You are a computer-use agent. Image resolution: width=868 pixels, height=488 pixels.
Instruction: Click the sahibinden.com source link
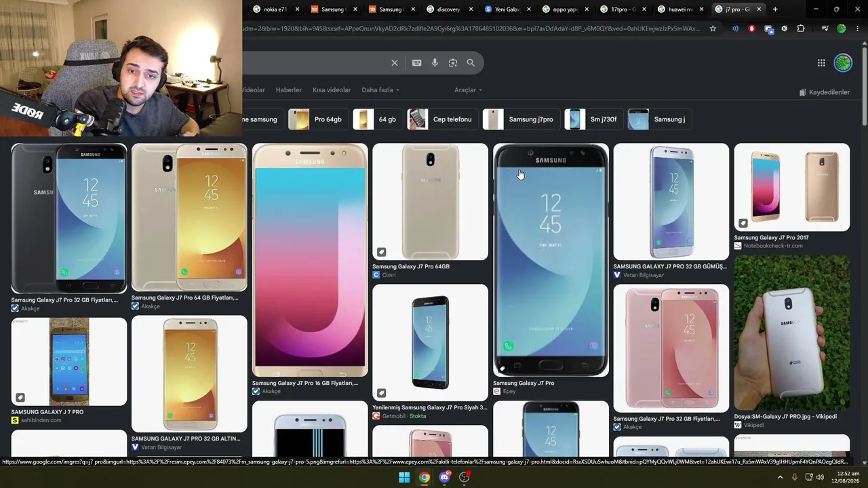pos(36,420)
